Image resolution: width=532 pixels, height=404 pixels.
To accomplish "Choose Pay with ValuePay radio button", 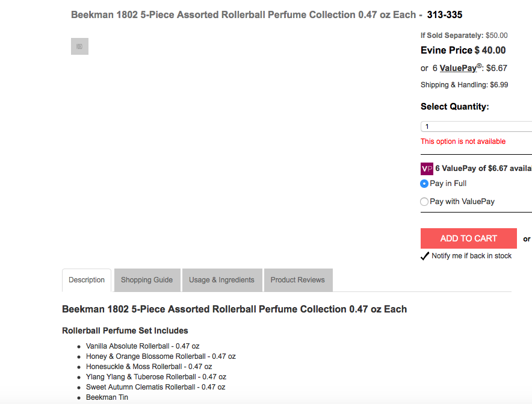I will 424,202.
